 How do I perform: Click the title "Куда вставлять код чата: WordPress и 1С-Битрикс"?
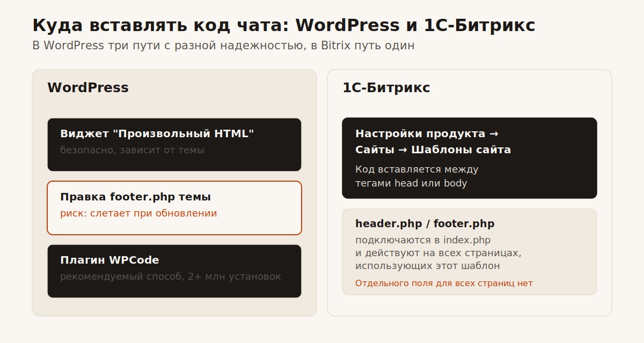tap(284, 25)
